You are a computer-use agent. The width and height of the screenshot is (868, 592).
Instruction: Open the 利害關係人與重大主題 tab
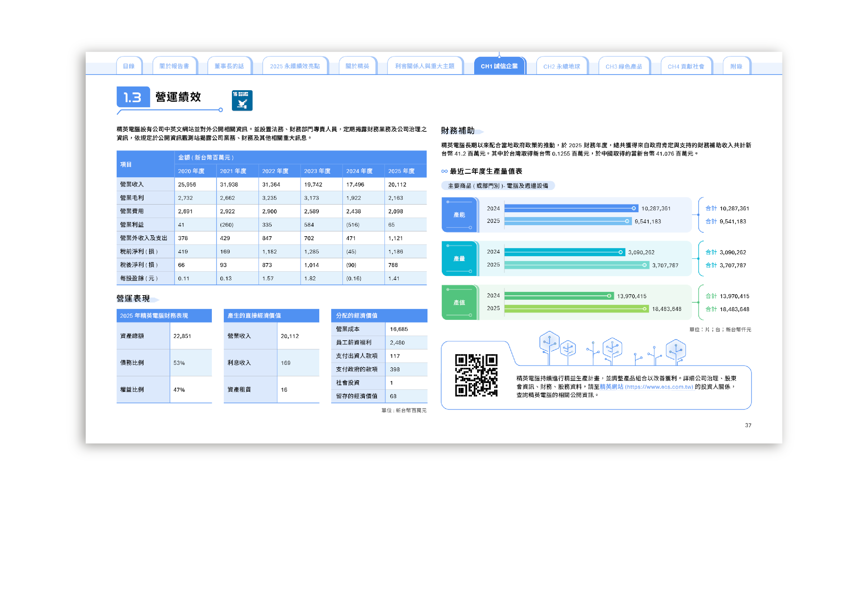coord(425,66)
